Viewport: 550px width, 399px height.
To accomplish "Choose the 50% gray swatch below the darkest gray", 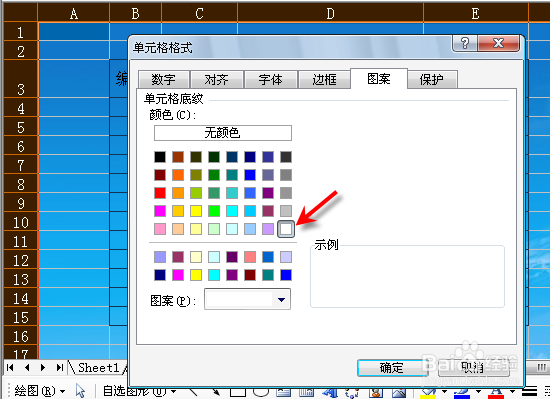I will 286,175.
